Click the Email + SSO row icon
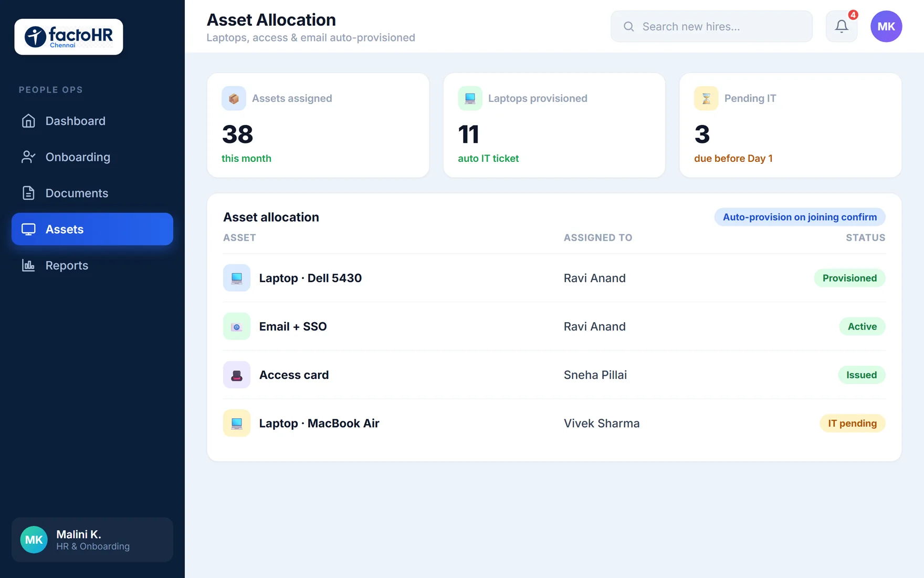Image resolution: width=924 pixels, height=578 pixels. [237, 326]
